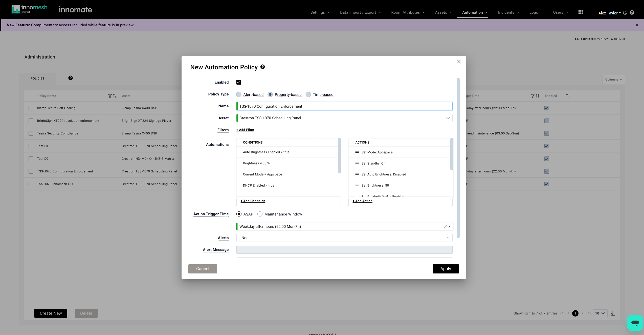Screen dimensions: 644x335
Task: Click handle icon for Set Brightness: 80
Action: (357, 186)
